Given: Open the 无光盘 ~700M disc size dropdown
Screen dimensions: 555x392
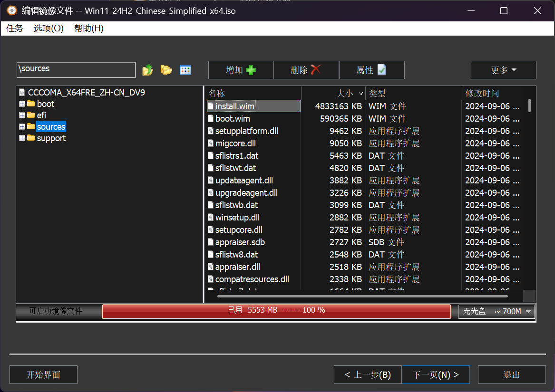Looking at the screenshot, I should 497,311.
